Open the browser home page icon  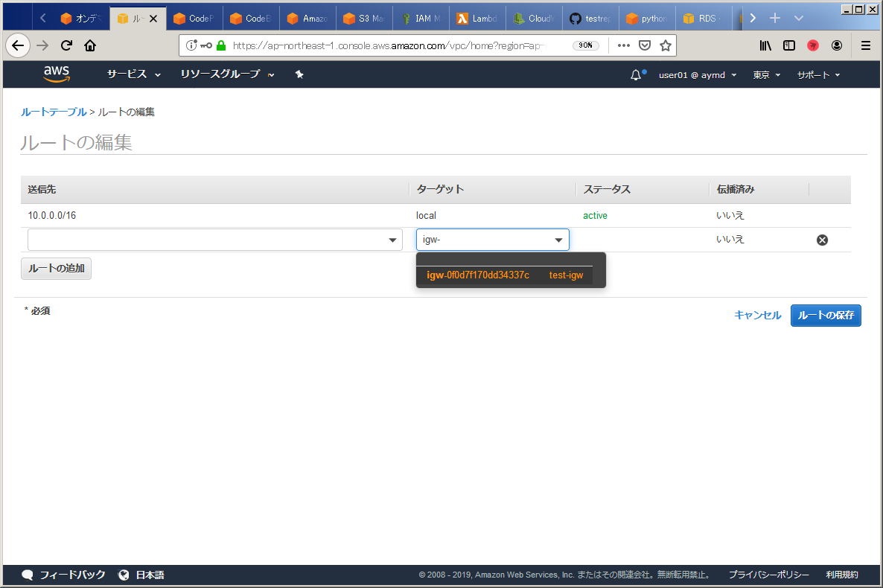tap(90, 45)
